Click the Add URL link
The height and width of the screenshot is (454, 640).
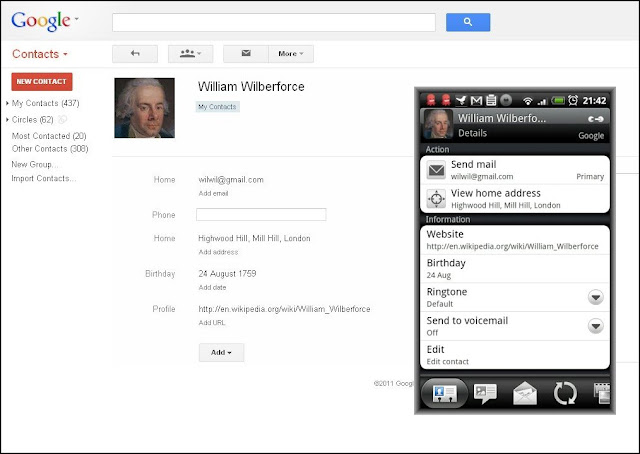(x=212, y=323)
